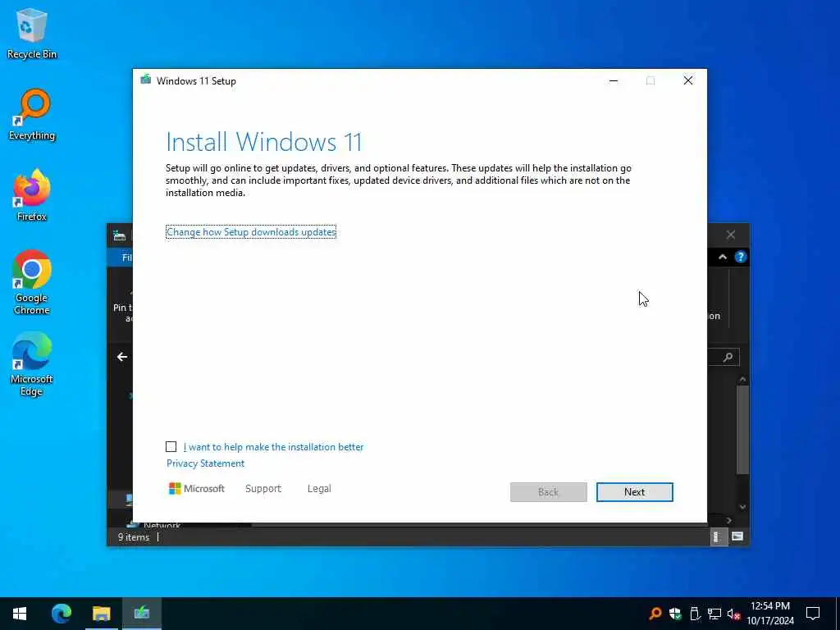Select the Microsoft Edge desktop shortcut
Image resolution: width=840 pixels, height=630 pixels.
click(x=32, y=363)
